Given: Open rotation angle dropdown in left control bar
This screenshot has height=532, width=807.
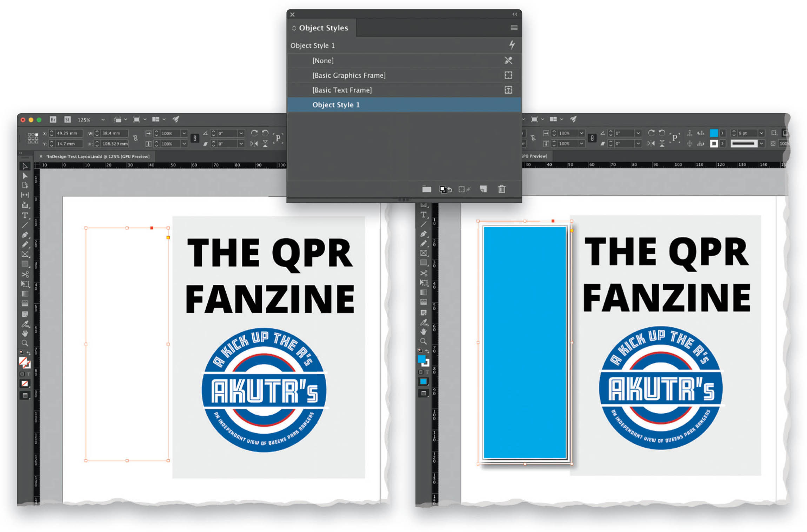Looking at the screenshot, I should point(241,133).
